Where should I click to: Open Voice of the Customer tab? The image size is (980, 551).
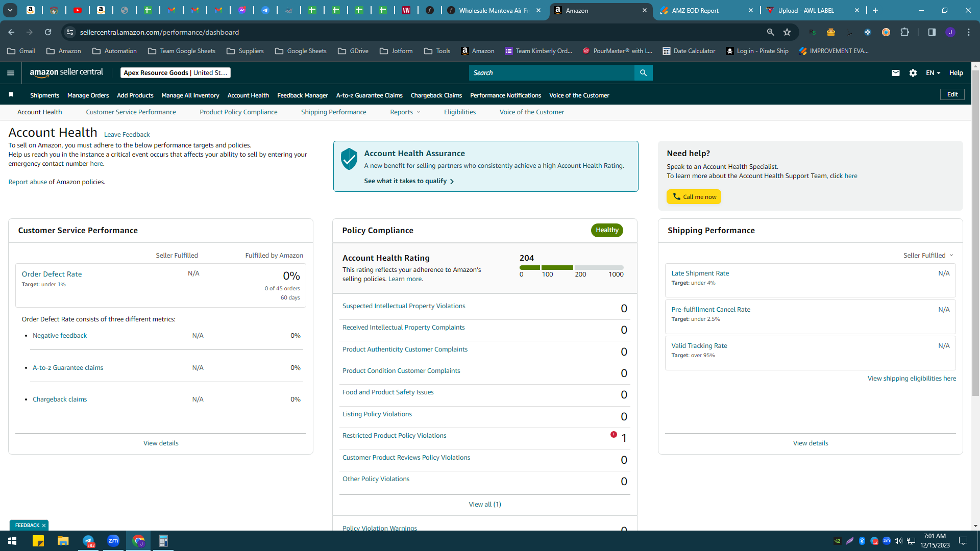531,112
